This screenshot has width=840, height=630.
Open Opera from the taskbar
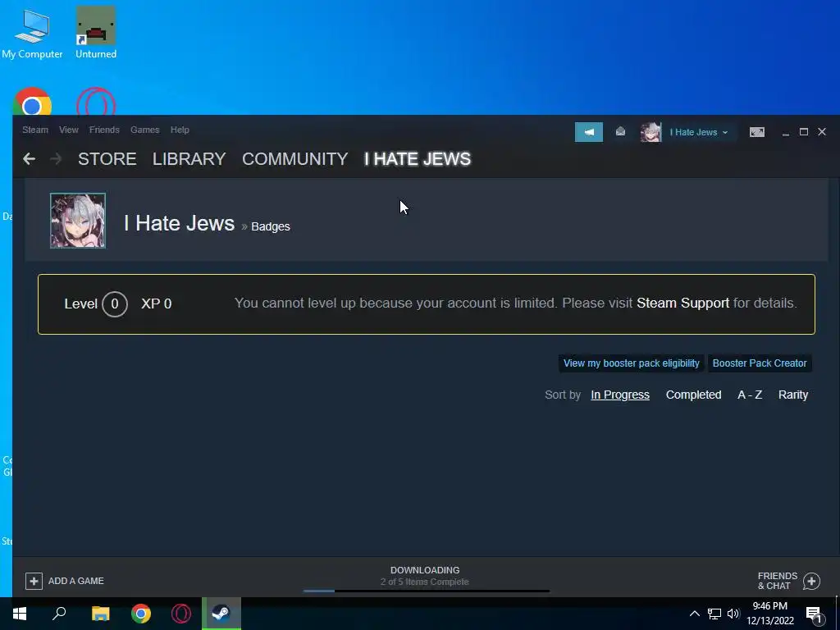click(x=181, y=614)
